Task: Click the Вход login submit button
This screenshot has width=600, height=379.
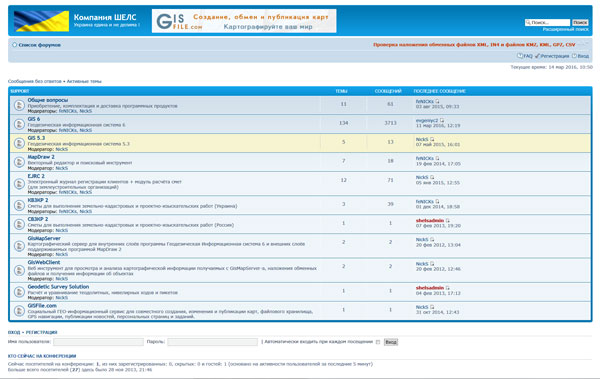Action: pos(391,342)
